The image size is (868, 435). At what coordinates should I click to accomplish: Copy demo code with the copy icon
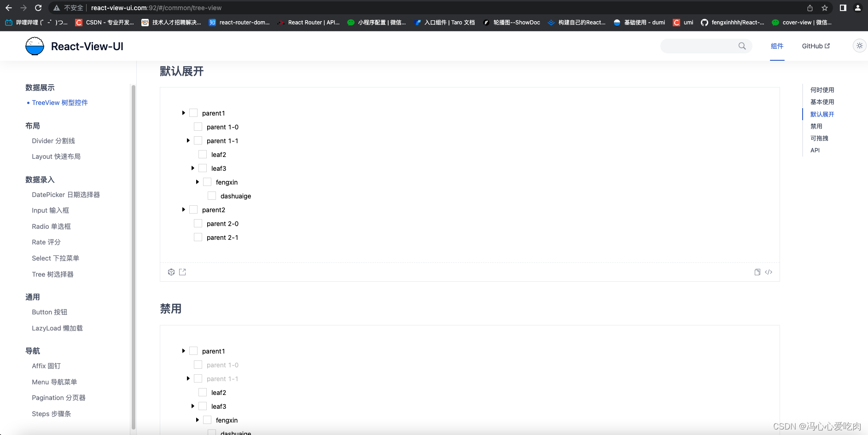757,272
